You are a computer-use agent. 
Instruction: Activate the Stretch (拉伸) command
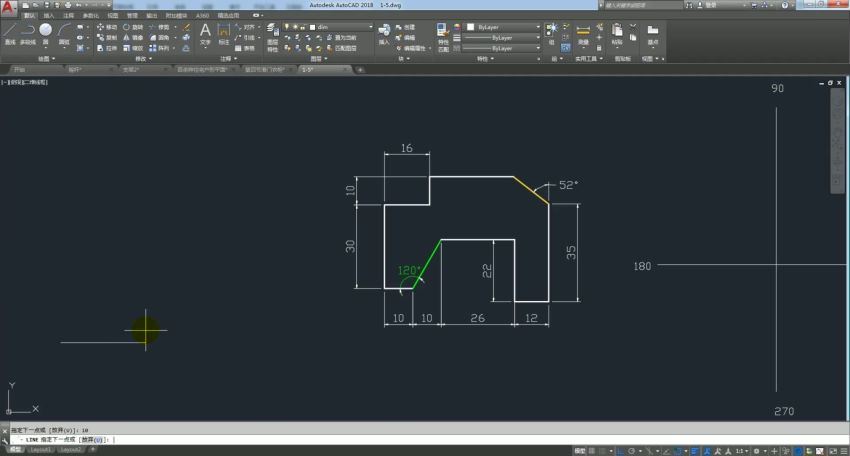pos(107,48)
